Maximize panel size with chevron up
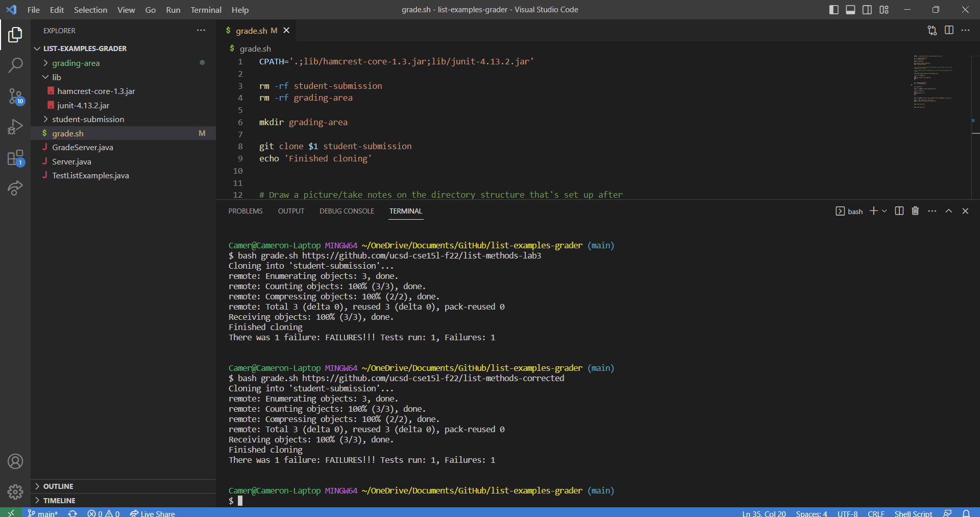This screenshot has height=517, width=980. (949, 210)
